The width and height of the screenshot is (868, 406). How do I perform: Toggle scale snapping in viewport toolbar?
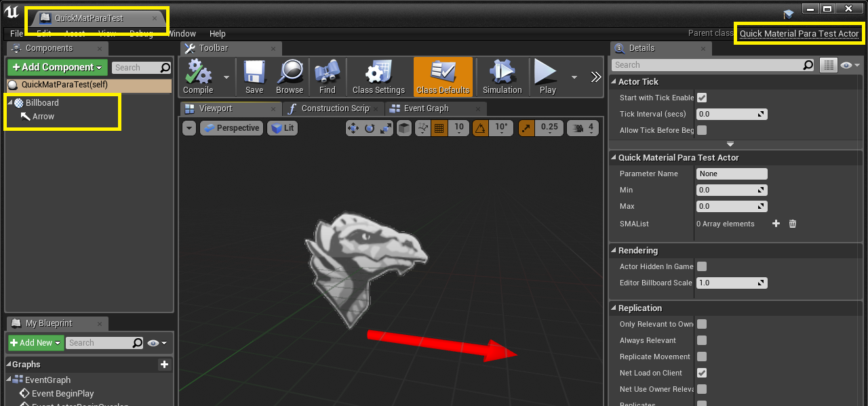(526, 127)
